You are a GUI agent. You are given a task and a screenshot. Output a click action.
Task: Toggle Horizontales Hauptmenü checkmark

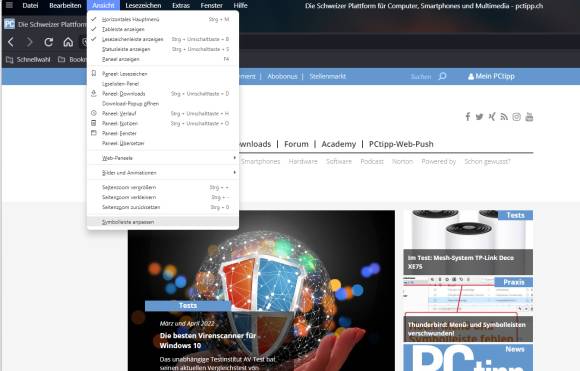coord(163,19)
